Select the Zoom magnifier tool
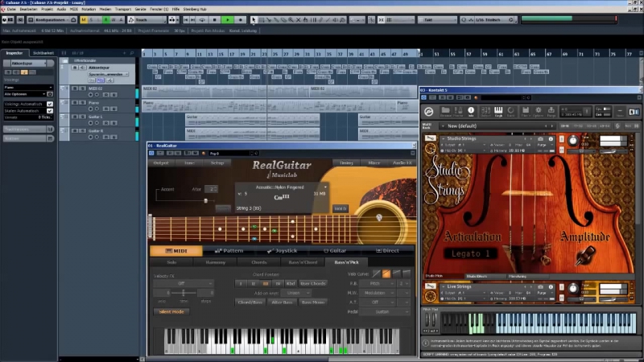This screenshot has width=644, height=362. point(291,19)
